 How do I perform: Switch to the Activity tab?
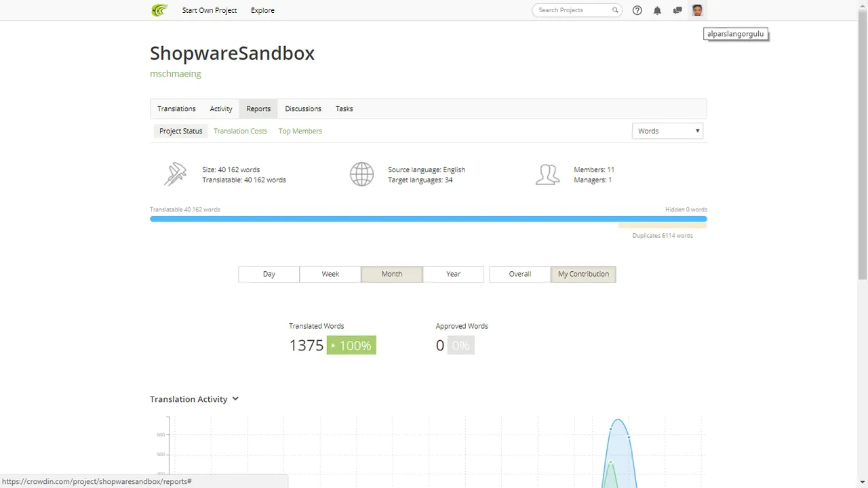click(x=221, y=108)
